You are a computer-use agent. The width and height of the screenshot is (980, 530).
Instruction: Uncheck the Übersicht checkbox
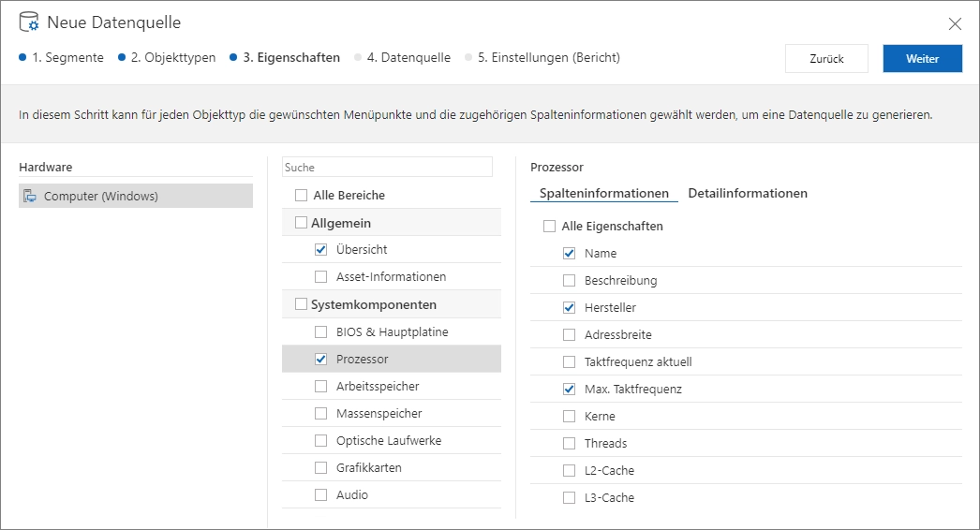point(320,249)
